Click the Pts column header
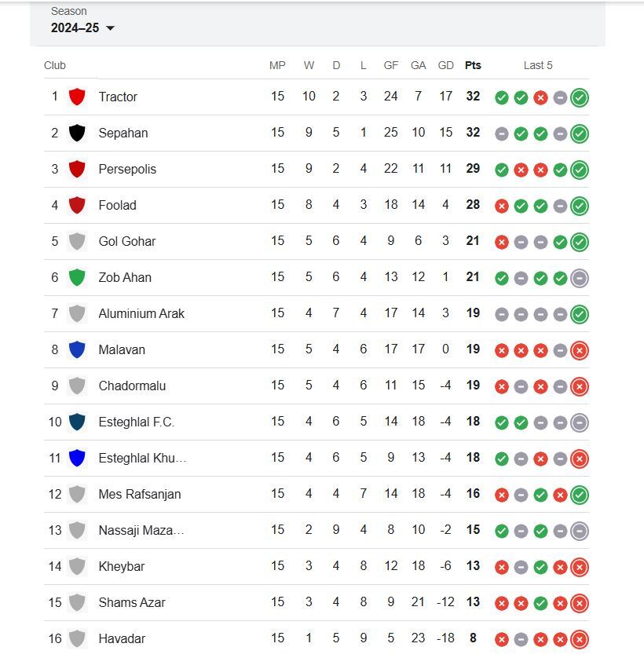Screen dimensions: 644x669 click(473, 65)
